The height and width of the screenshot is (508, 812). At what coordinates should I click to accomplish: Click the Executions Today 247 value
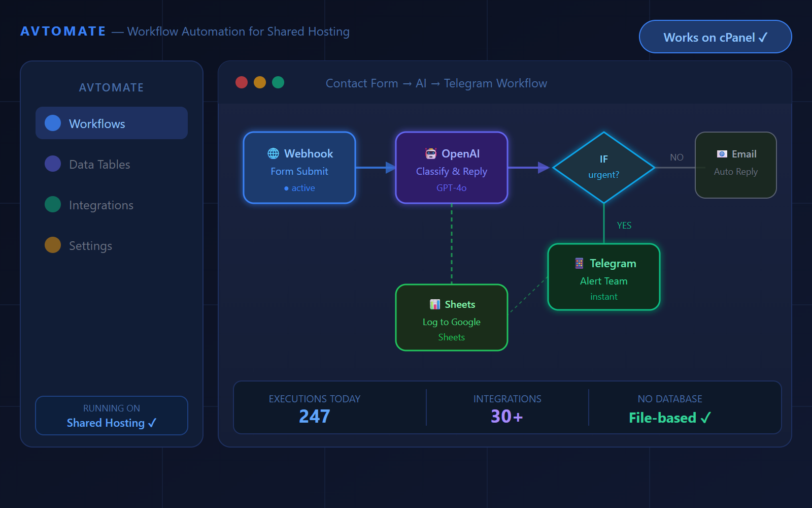(315, 416)
